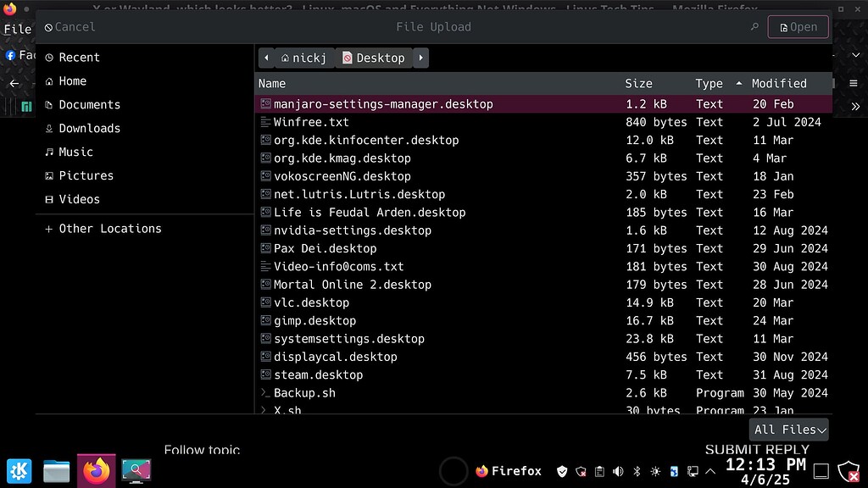This screenshot has height=488, width=868.
Task: Open the clipboard manager in the system tray
Action: point(599,471)
